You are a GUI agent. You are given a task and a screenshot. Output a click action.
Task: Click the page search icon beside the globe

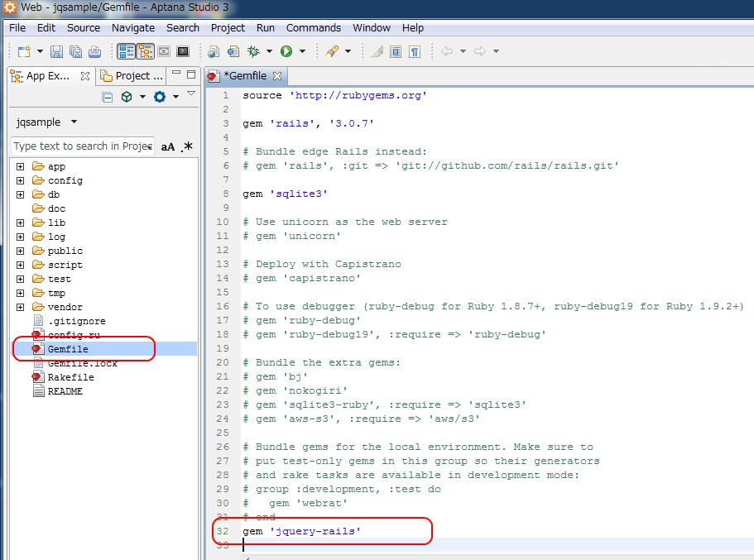[233, 51]
